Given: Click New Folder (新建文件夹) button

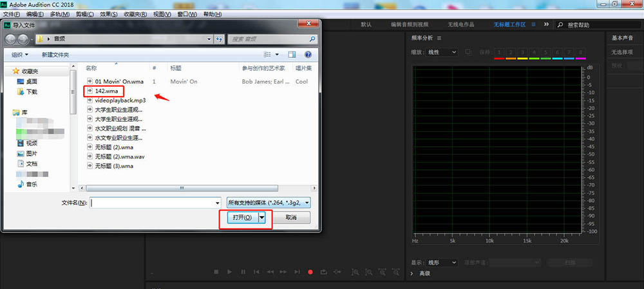Looking at the screenshot, I should click(x=55, y=55).
